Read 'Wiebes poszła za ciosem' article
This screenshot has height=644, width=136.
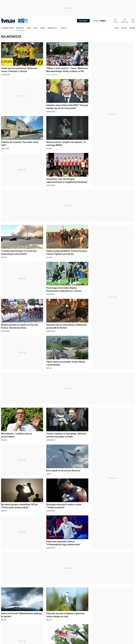pos(20,326)
